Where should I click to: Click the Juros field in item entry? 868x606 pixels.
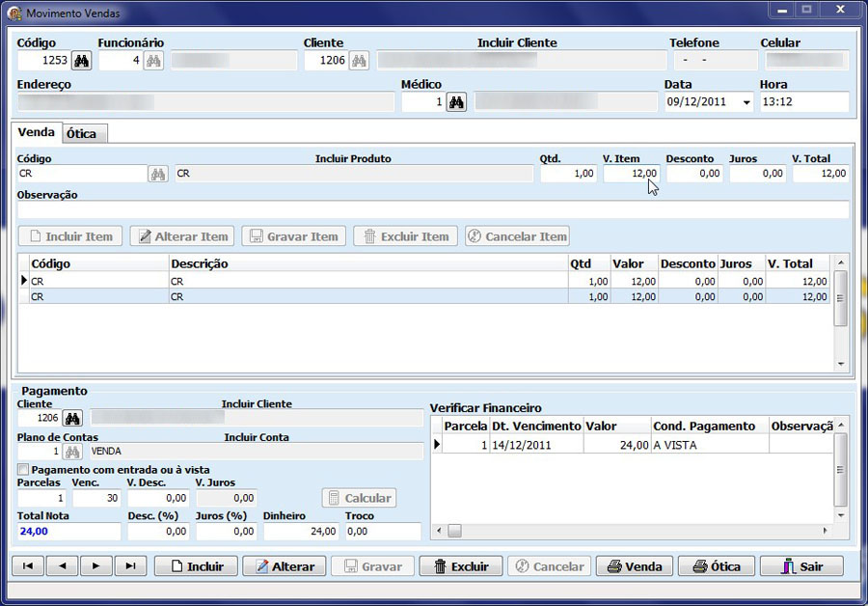pos(757,174)
